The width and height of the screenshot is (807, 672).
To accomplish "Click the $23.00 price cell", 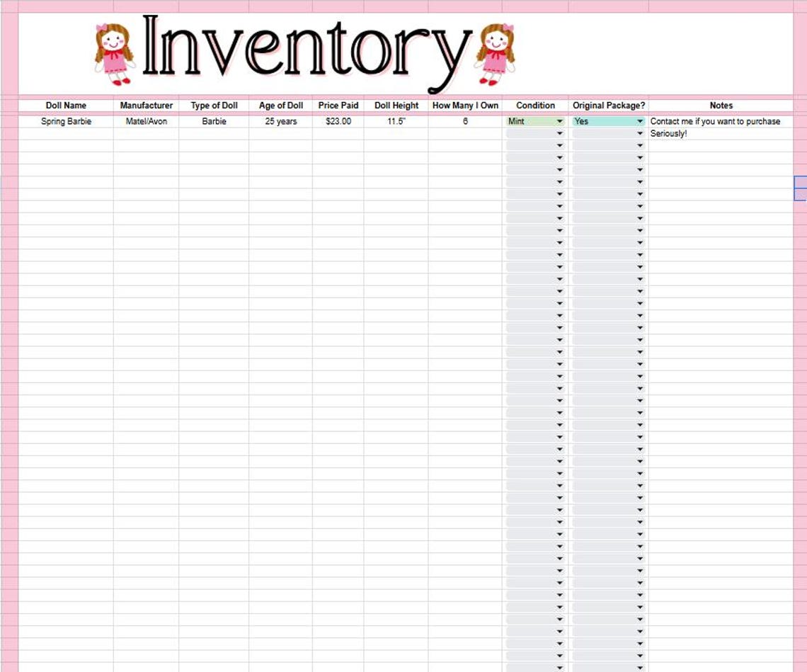I will pyautogui.click(x=338, y=122).
